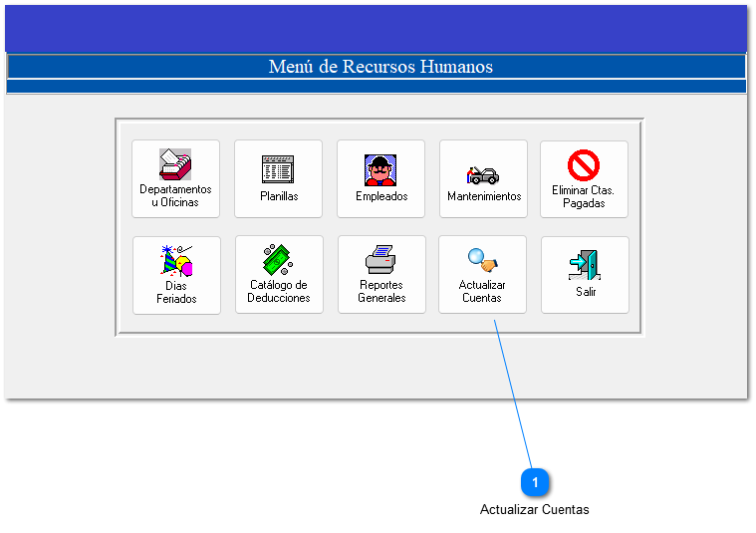Select the Empleados button label
This screenshot has height=533, width=756.
click(x=381, y=196)
